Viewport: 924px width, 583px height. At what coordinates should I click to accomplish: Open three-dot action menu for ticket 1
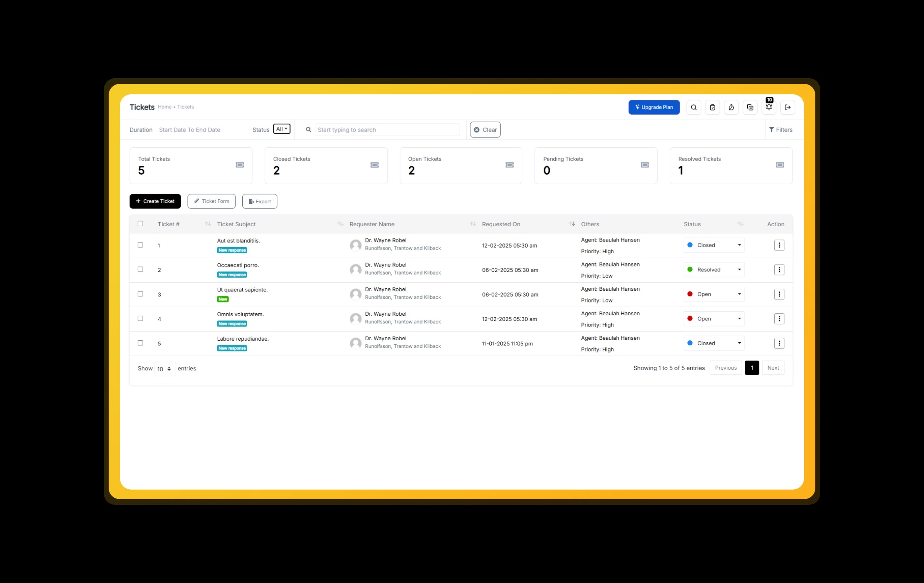point(779,245)
